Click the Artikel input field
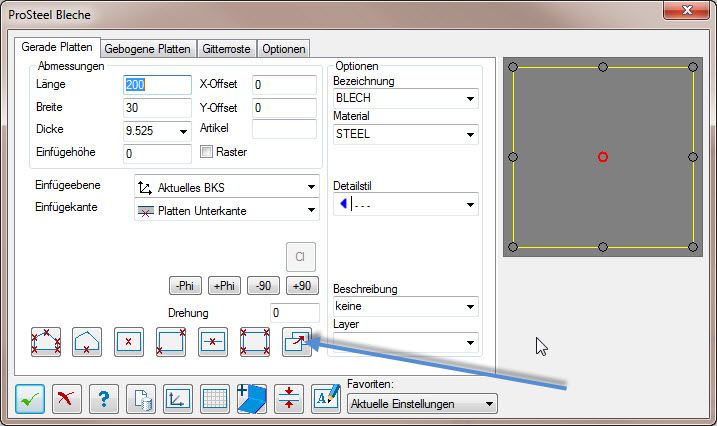This screenshot has height=426, width=717. click(284, 129)
